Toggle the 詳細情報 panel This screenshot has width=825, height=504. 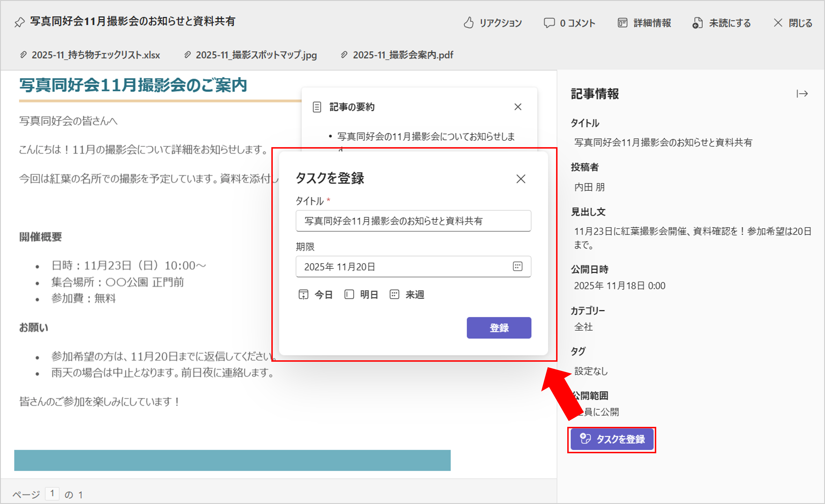[644, 23]
